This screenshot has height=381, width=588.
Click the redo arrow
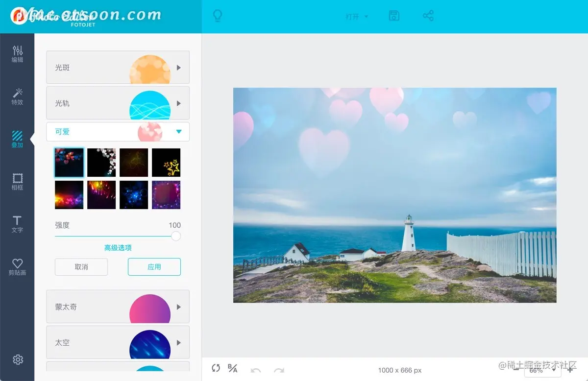[x=279, y=371]
